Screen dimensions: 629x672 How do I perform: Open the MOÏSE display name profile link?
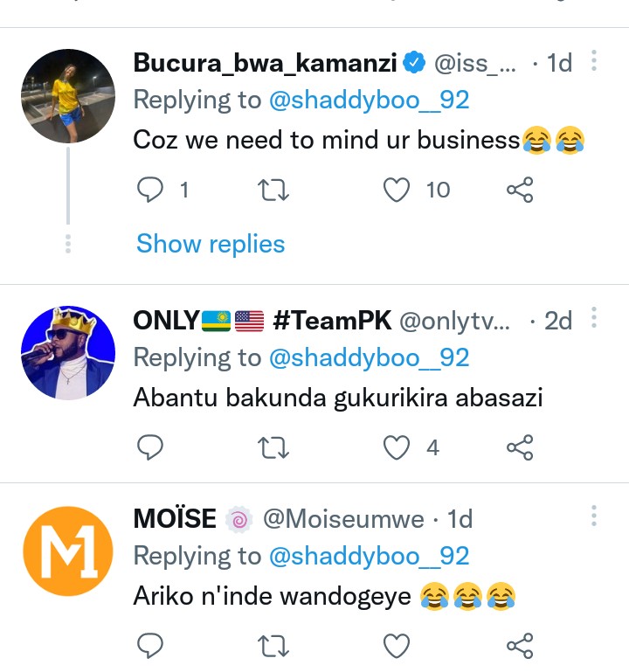[175, 519]
